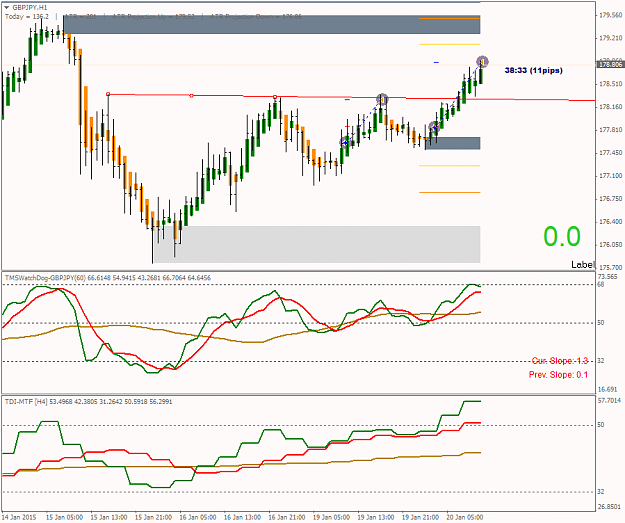Click the 179.210 price scale label
This screenshot has height=523, width=625.
[x=611, y=38]
